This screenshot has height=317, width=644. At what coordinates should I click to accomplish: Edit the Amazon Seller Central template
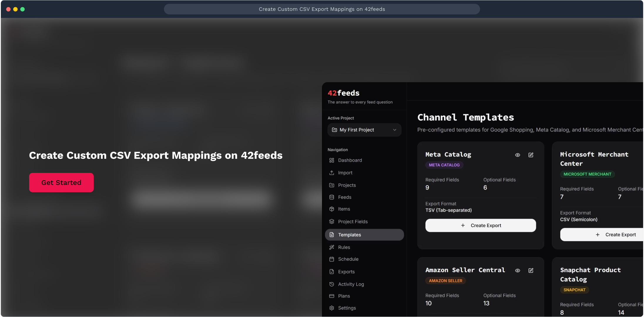click(x=531, y=271)
